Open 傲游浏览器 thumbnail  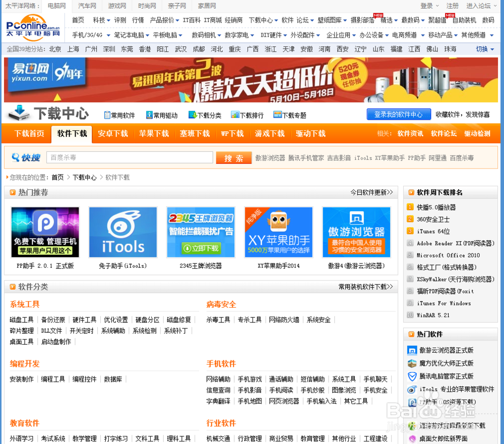click(356, 232)
